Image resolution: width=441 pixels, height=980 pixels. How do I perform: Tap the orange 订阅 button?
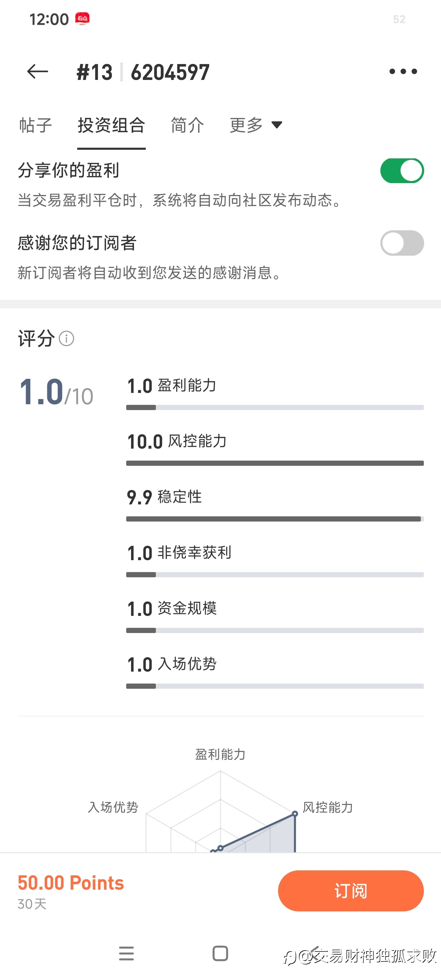point(350,891)
